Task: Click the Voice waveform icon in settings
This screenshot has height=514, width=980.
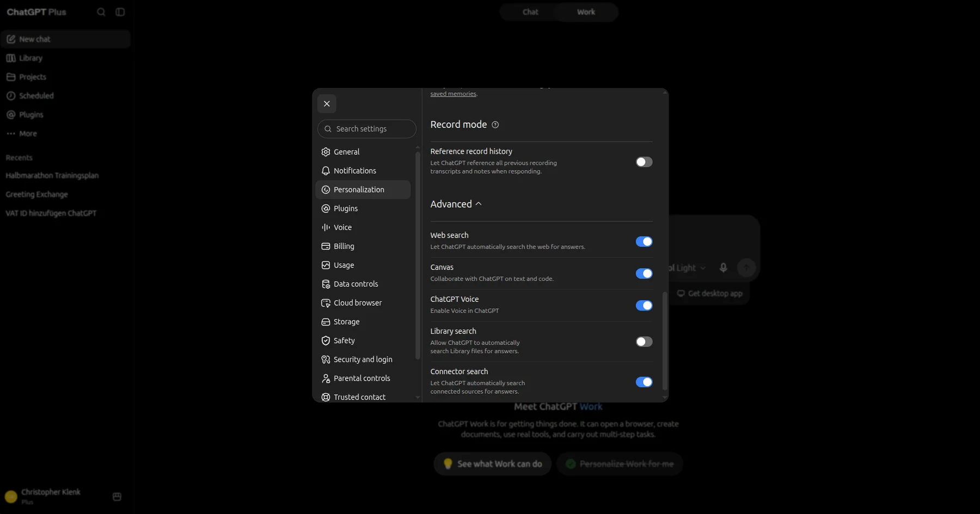Action: click(326, 227)
